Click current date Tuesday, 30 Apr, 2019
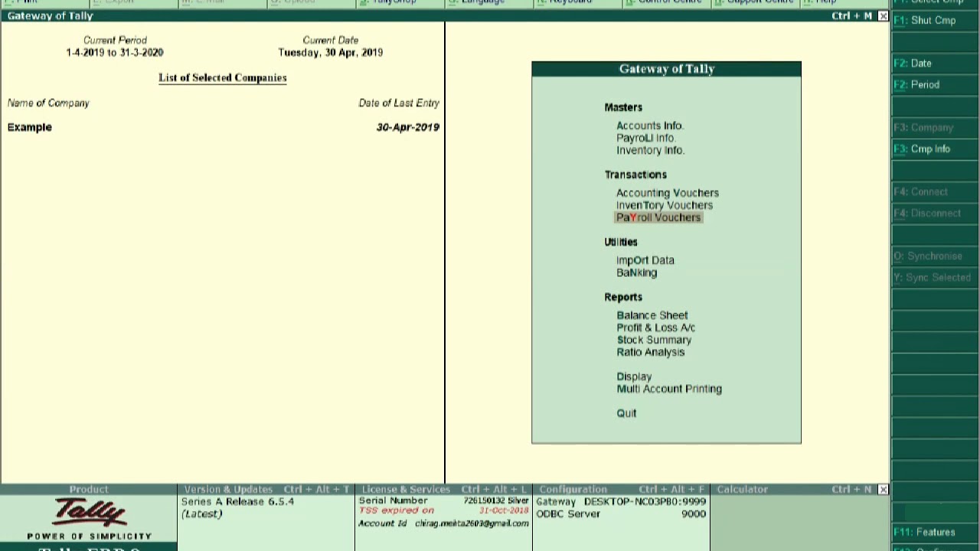 330,52
